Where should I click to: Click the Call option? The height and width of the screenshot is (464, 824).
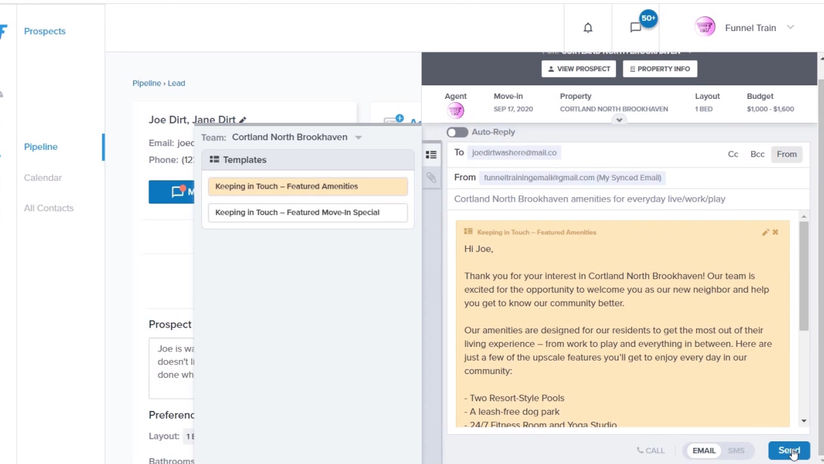(651, 450)
